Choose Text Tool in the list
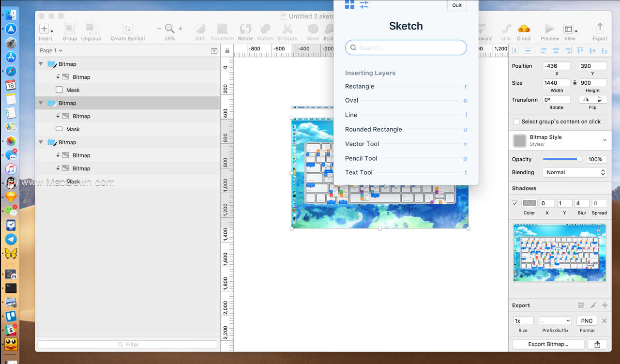This screenshot has height=364, width=620. [406, 172]
